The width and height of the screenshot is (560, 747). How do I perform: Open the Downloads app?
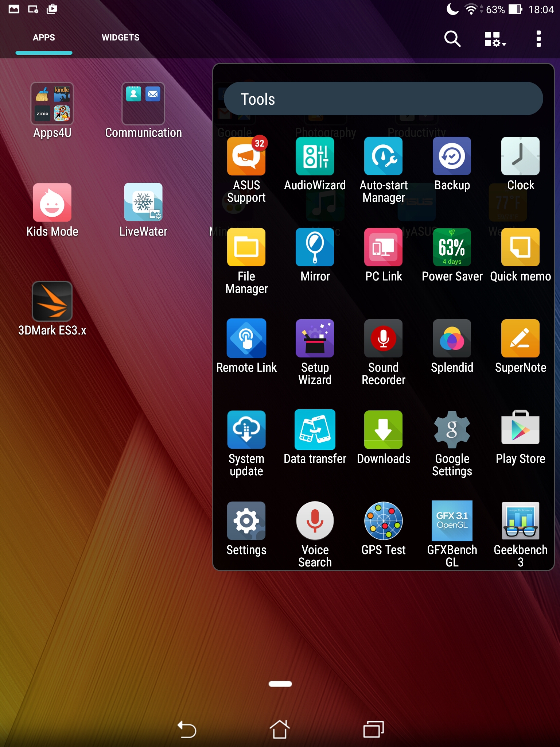[x=384, y=430]
